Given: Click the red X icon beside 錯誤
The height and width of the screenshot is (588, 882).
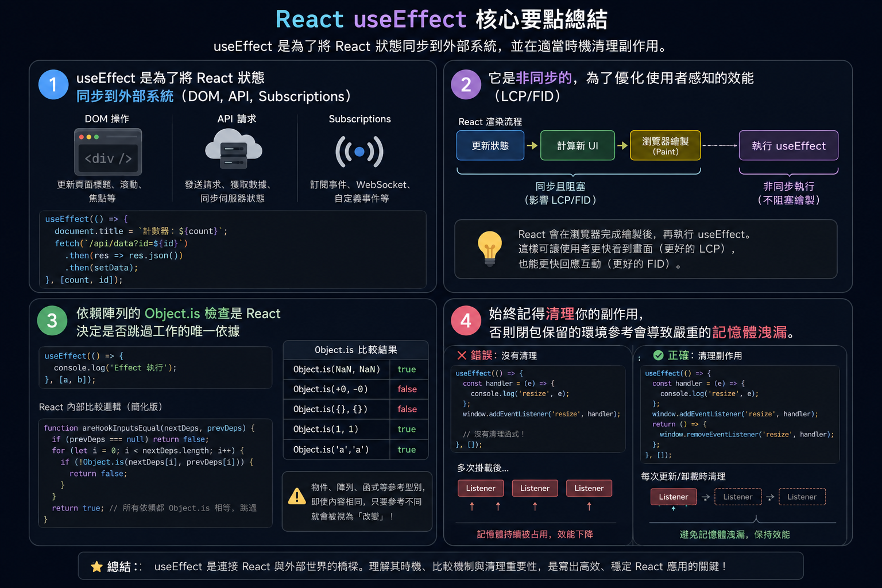Looking at the screenshot, I should [462, 355].
